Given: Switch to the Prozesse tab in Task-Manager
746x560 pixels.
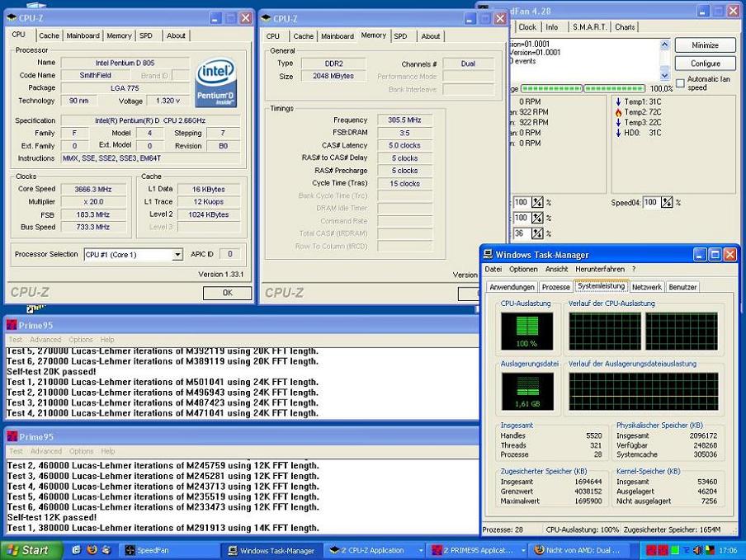Looking at the screenshot, I should click(555, 287).
